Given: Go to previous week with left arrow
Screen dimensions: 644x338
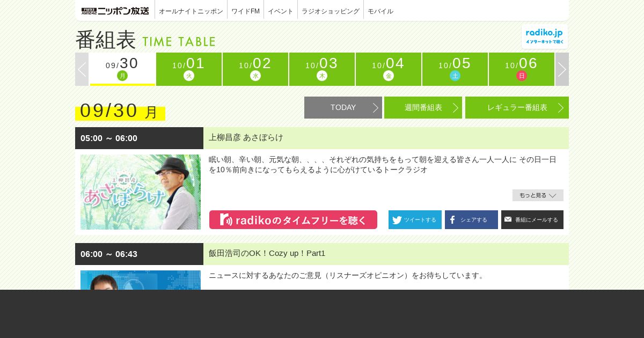Looking at the screenshot, I should 82,69.
